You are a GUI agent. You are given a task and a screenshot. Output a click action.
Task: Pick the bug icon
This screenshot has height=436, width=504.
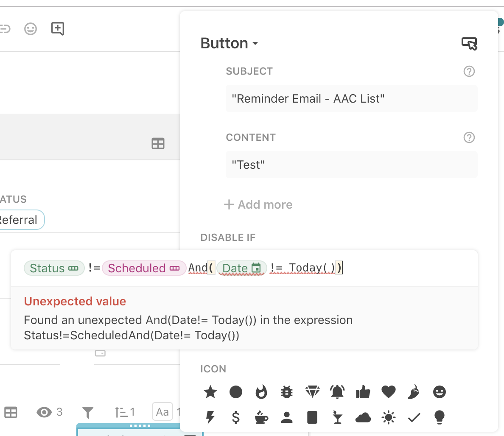[287, 392]
